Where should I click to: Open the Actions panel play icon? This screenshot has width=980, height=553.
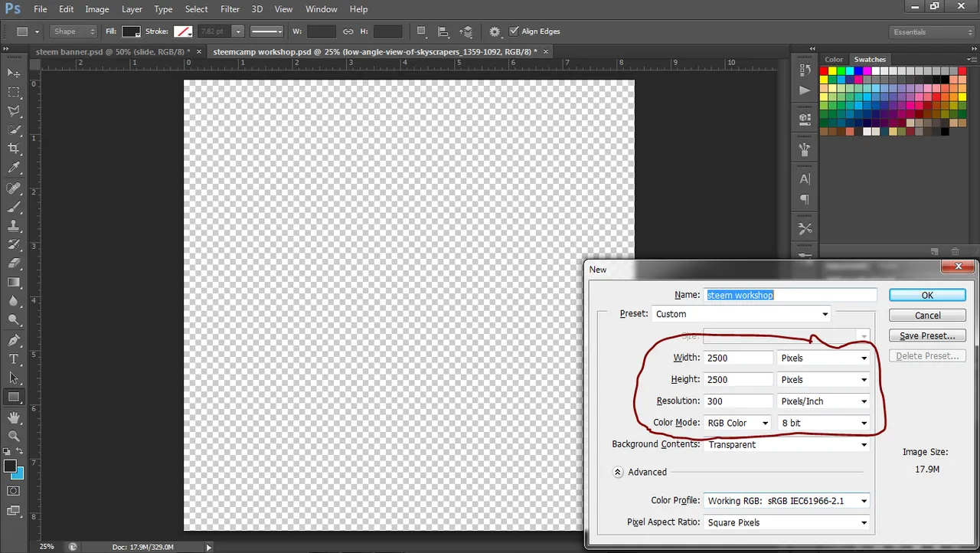coord(805,90)
